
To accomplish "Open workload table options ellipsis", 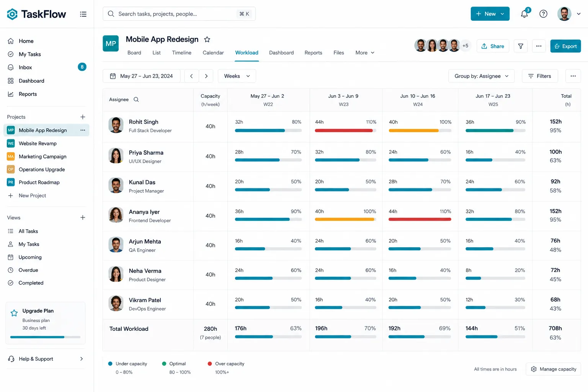I will [x=573, y=76].
